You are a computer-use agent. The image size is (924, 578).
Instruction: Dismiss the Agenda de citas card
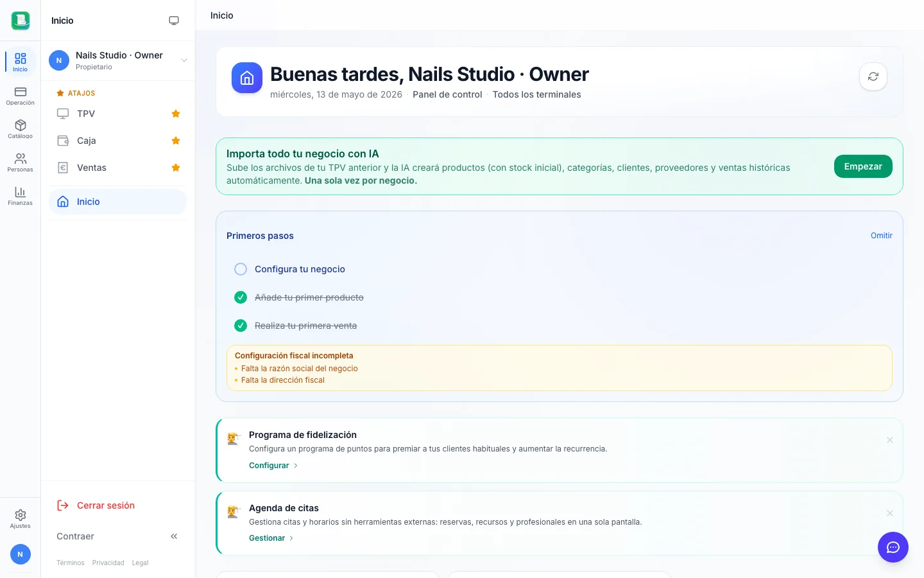point(890,513)
